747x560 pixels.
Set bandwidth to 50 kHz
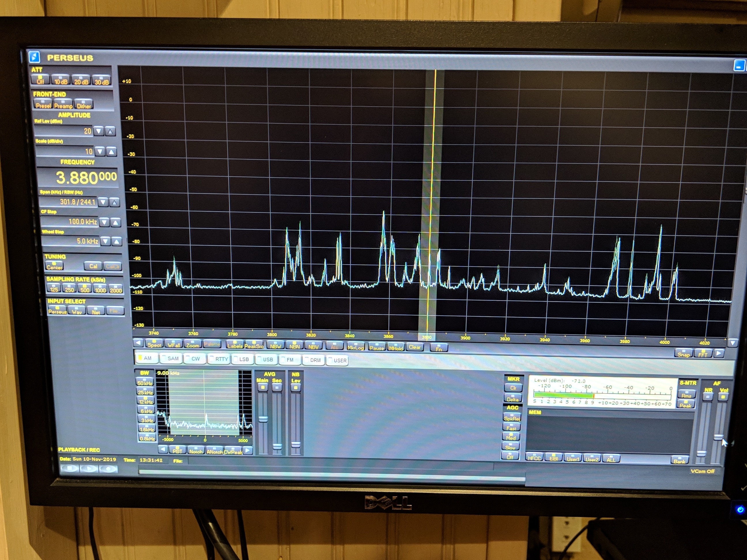click(x=145, y=382)
